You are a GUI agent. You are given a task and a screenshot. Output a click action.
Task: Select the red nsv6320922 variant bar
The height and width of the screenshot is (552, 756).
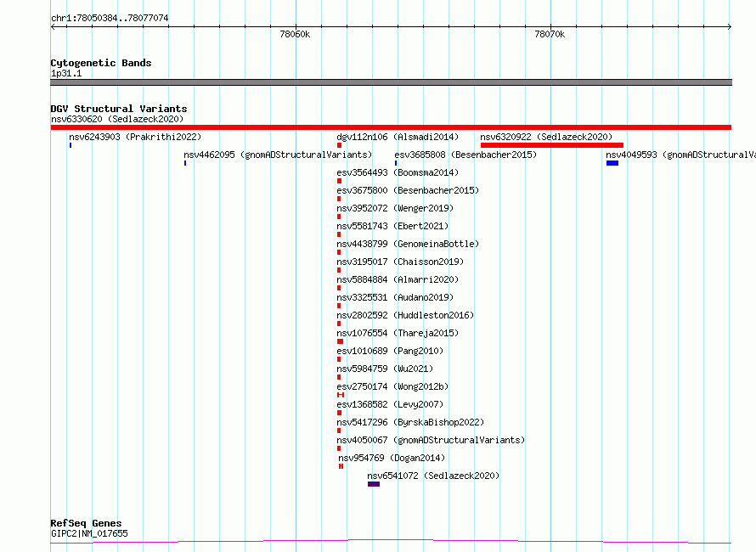552,145
